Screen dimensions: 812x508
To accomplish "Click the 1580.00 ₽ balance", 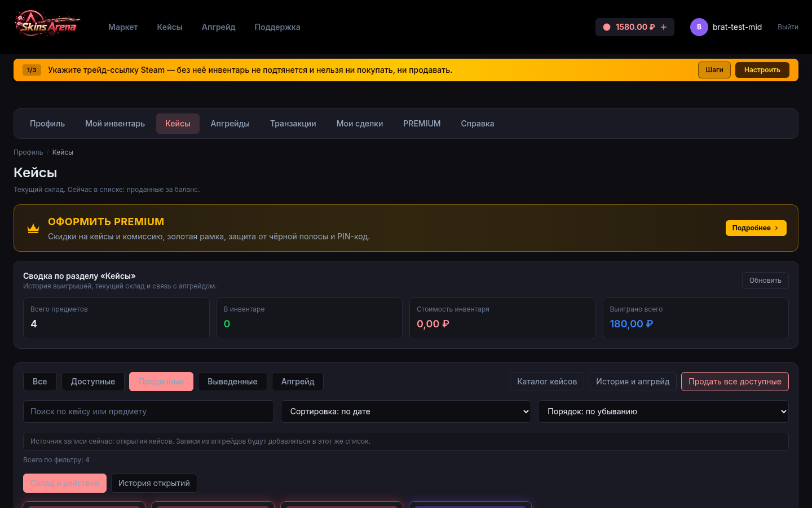I will (636, 27).
